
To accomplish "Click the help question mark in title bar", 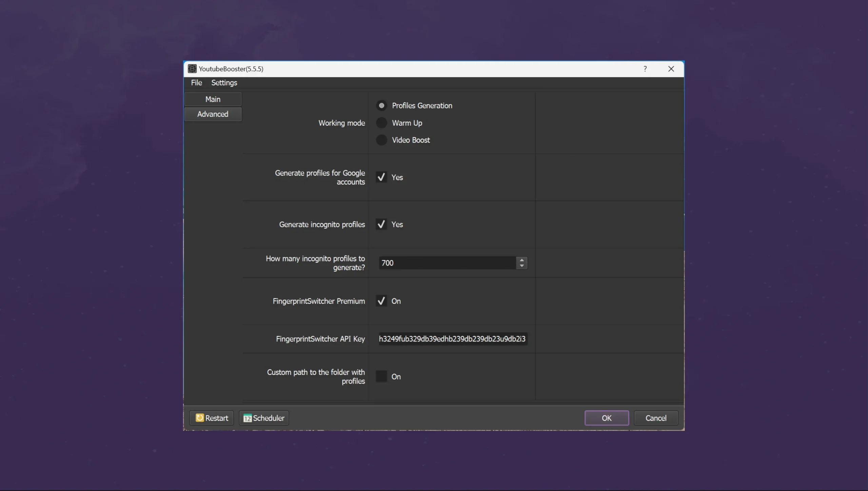I will 645,69.
